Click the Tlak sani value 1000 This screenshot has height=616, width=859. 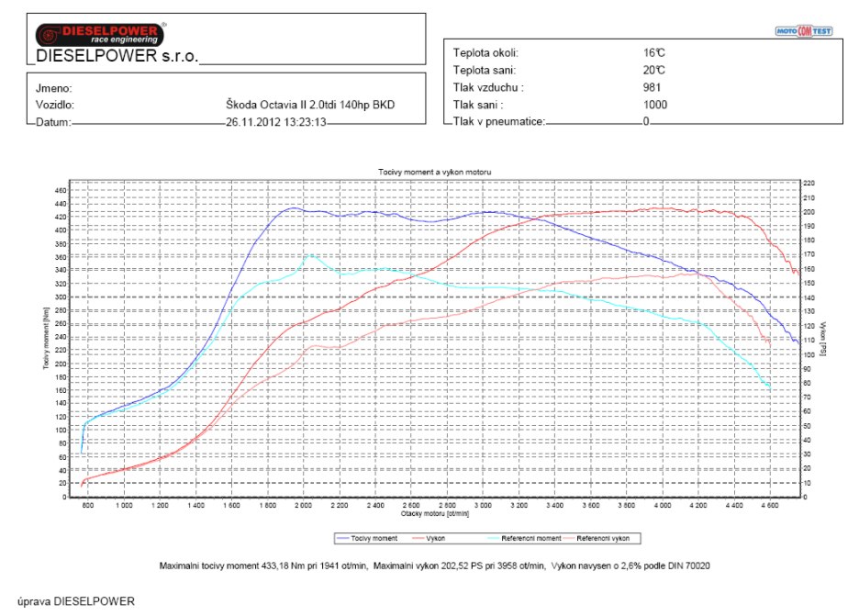point(654,105)
